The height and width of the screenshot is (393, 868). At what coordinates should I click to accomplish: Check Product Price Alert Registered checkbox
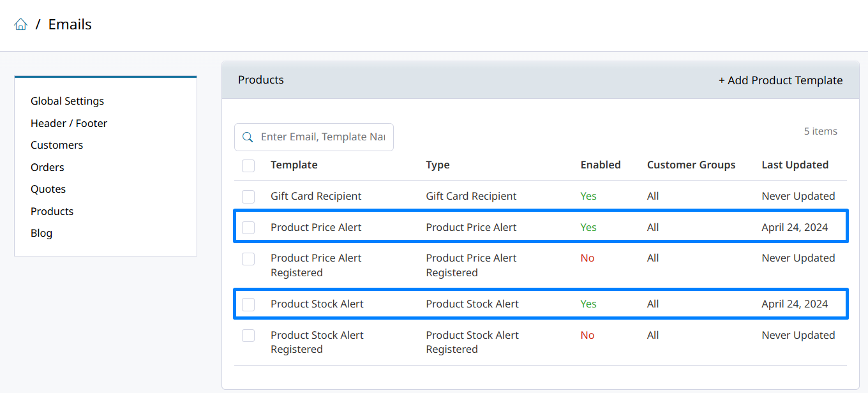pos(248,258)
